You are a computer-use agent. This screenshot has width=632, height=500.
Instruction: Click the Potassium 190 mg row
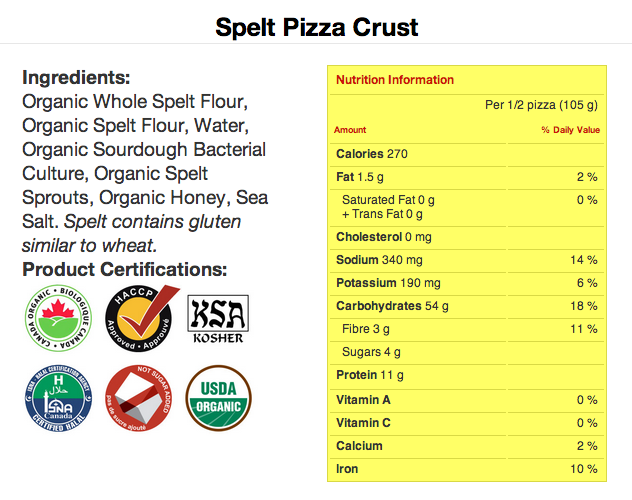pyautogui.click(x=467, y=283)
